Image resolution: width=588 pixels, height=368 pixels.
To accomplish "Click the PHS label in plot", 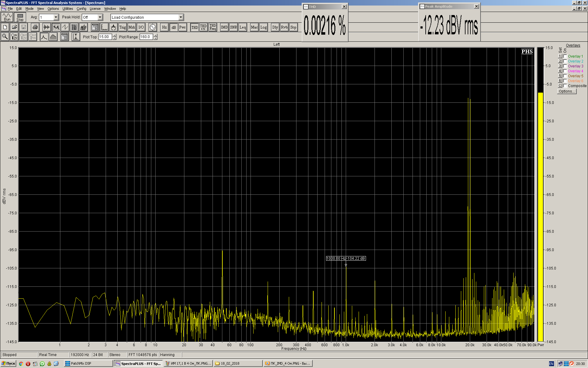I will click(x=527, y=52).
